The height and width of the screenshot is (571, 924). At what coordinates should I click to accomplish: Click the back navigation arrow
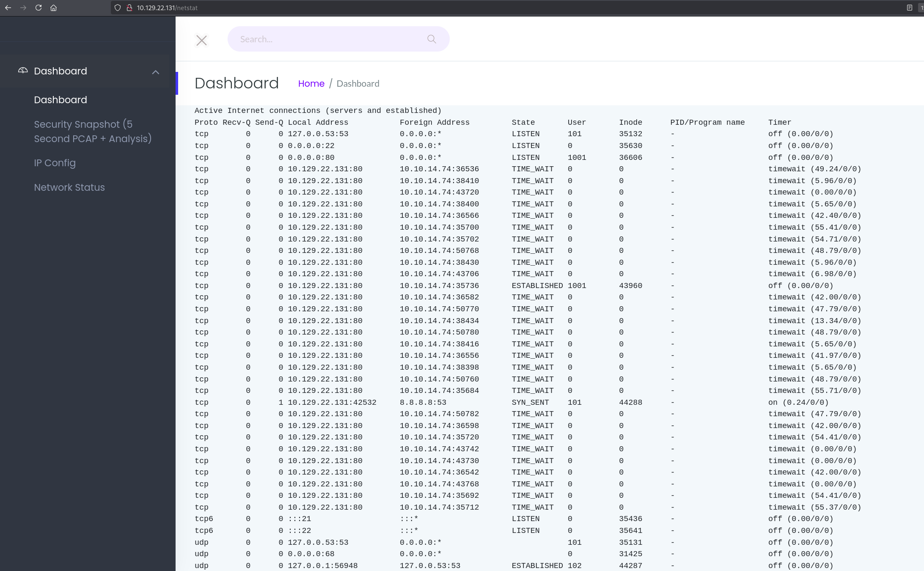8,8
